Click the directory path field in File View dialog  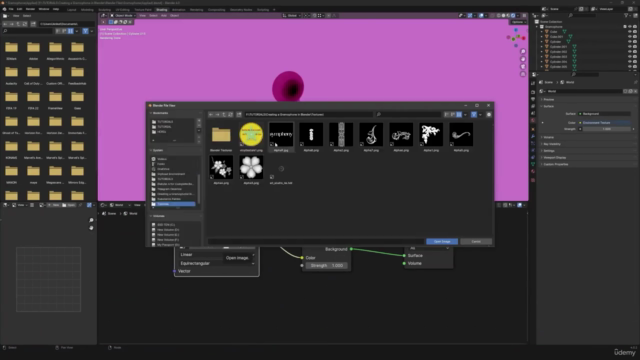309,115
